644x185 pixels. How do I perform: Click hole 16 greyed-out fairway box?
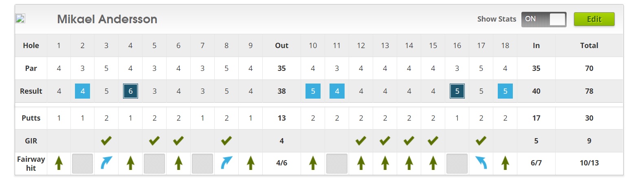point(457,163)
